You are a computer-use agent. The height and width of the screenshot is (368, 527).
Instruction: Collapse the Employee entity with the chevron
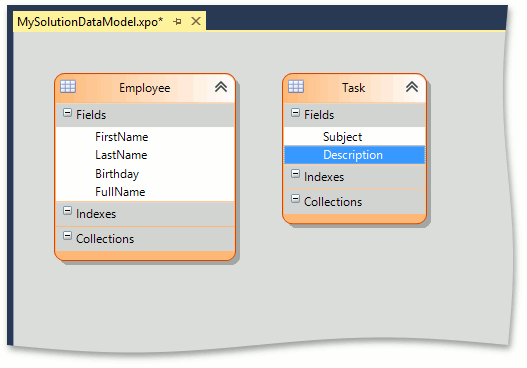[x=221, y=87]
